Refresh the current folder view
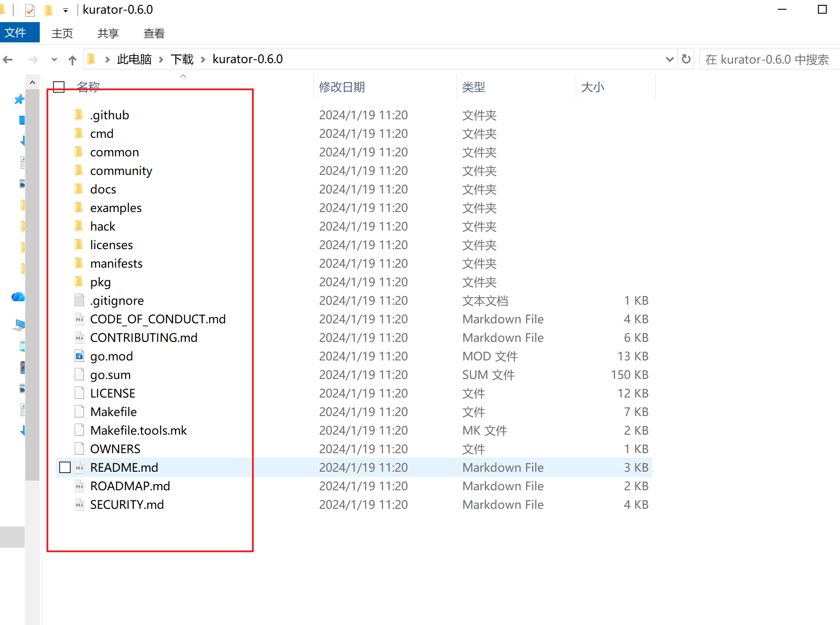 point(686,59)
